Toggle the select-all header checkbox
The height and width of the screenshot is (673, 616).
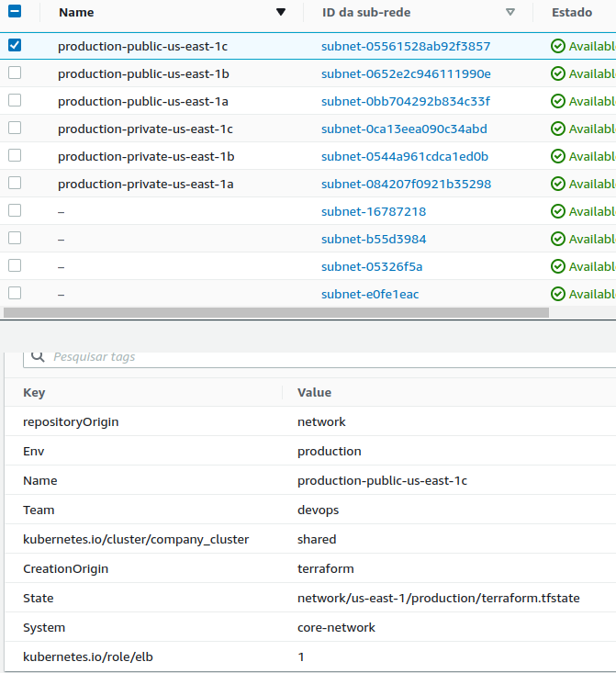pos(15,13)
